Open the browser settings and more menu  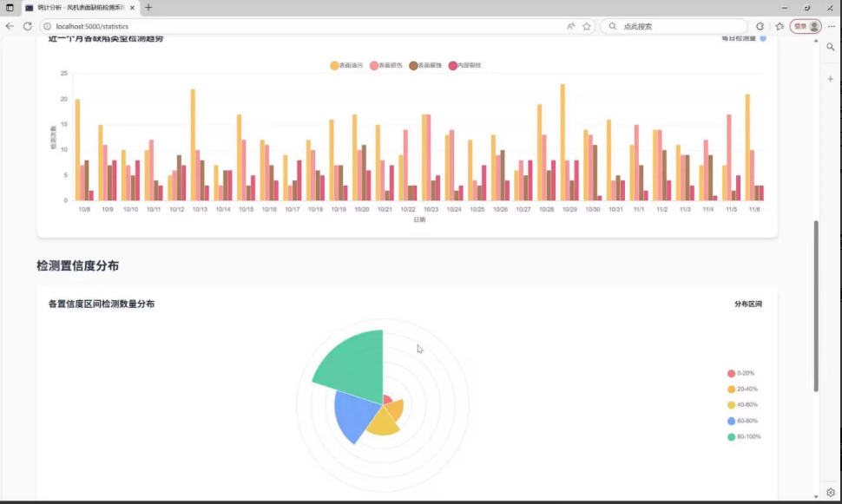832,26
